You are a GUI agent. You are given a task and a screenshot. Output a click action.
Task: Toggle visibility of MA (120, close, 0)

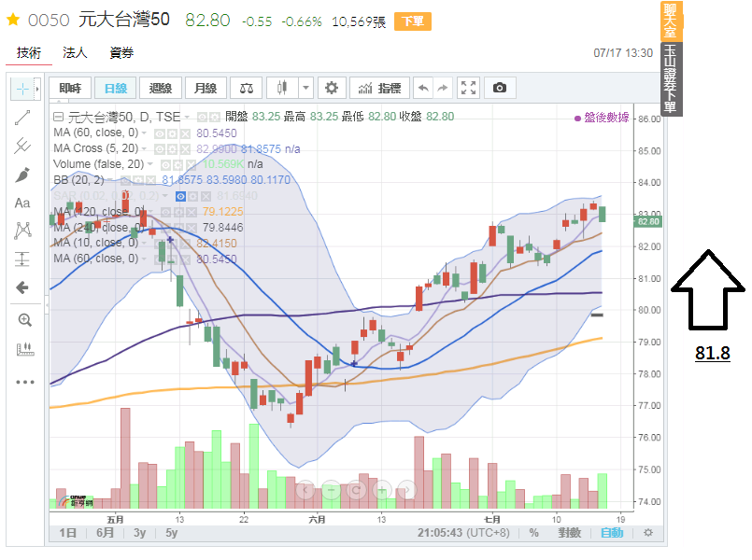pos(165,212)
